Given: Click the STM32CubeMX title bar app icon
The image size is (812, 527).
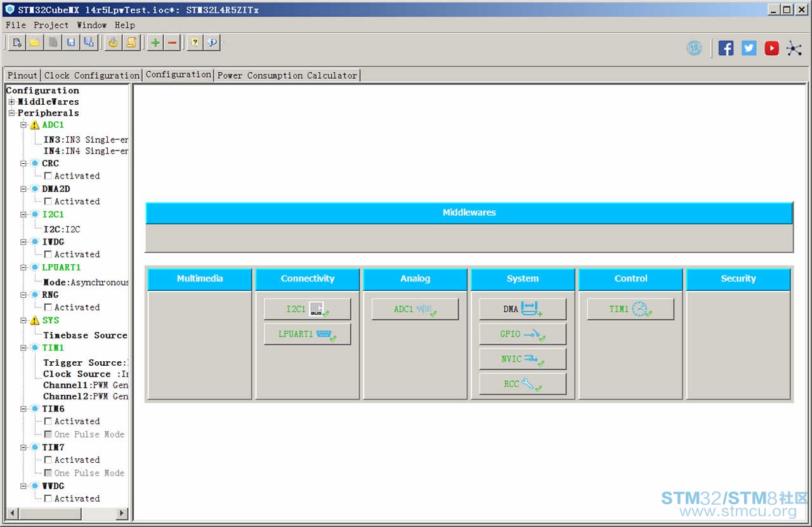Looking at the screenshot, I should pyautogui.click(x=10, y=10).
